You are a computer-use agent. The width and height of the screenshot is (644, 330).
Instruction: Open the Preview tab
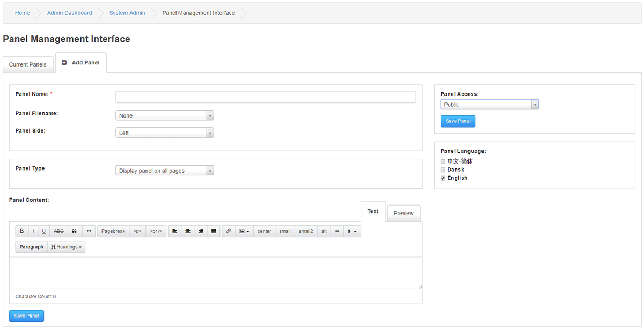[x=404, y=213]
